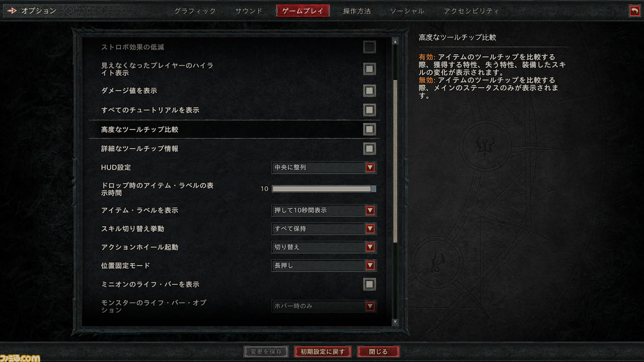The width and height of the screenshot is (644, 362).
Task: Toggle ストロボ効果の低減 checkbox
Action: pos(370,47)
